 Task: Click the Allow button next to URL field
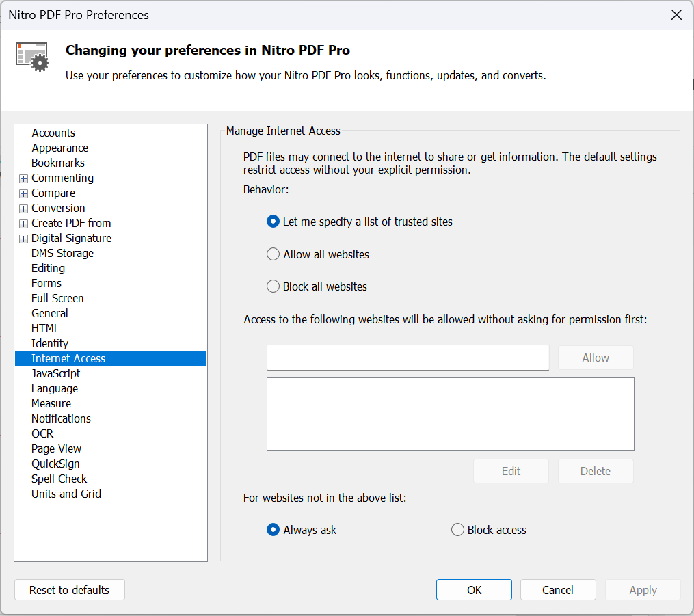(x=596, y=358)
